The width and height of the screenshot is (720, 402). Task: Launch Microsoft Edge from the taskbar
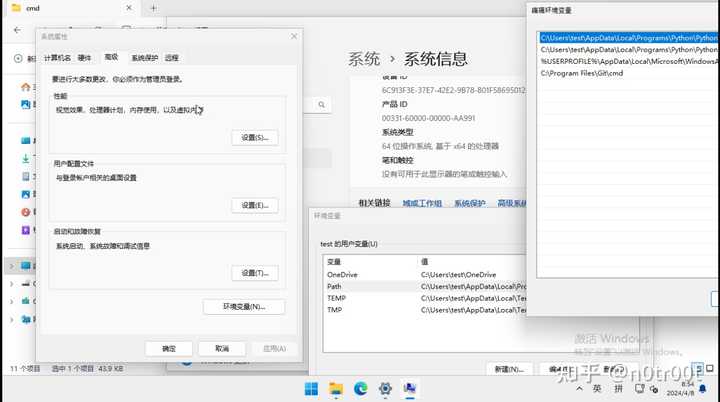(x=360, y=389)
